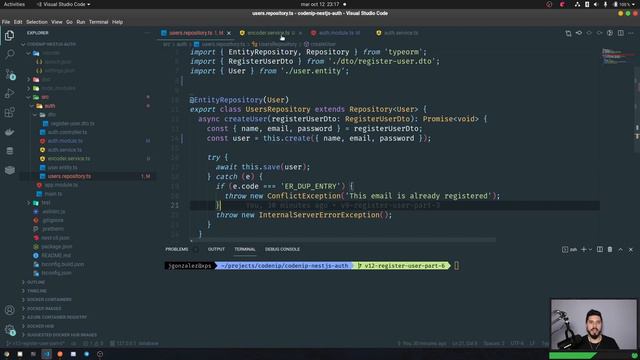The image size is (640, 360).
Task: Open the Visual Studio Code app menu
Action: click(x=64, y=4)
